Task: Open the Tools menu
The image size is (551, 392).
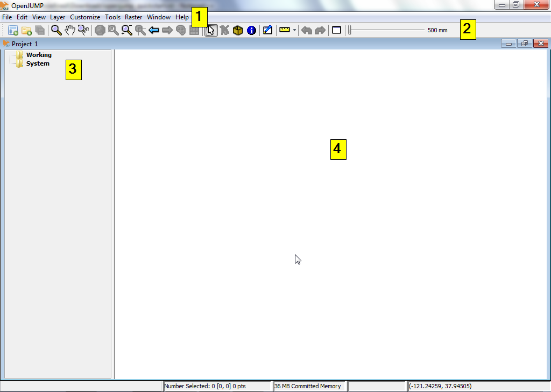Action: 113,17
